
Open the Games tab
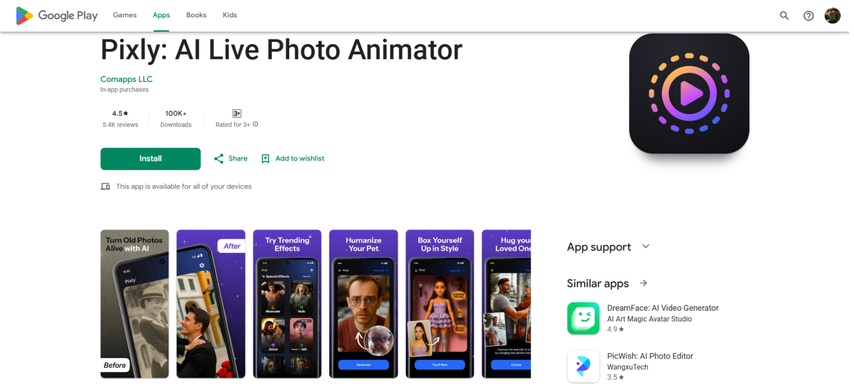[125, 15]
